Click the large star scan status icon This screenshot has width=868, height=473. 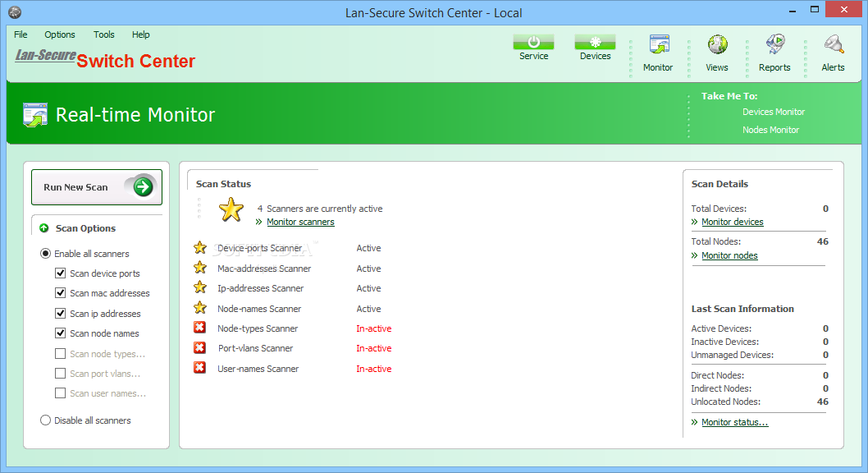[x=231, y=210]
